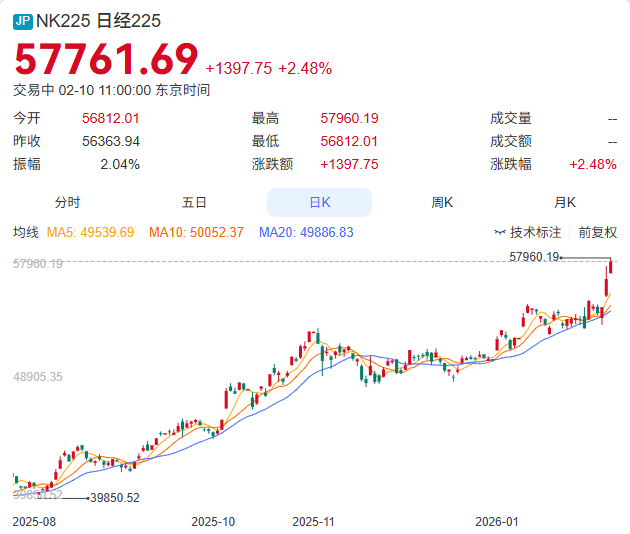Screen dimensions: 630x534
Task: Click the latest red candlestick at chart peak
Action: (610, 266)
